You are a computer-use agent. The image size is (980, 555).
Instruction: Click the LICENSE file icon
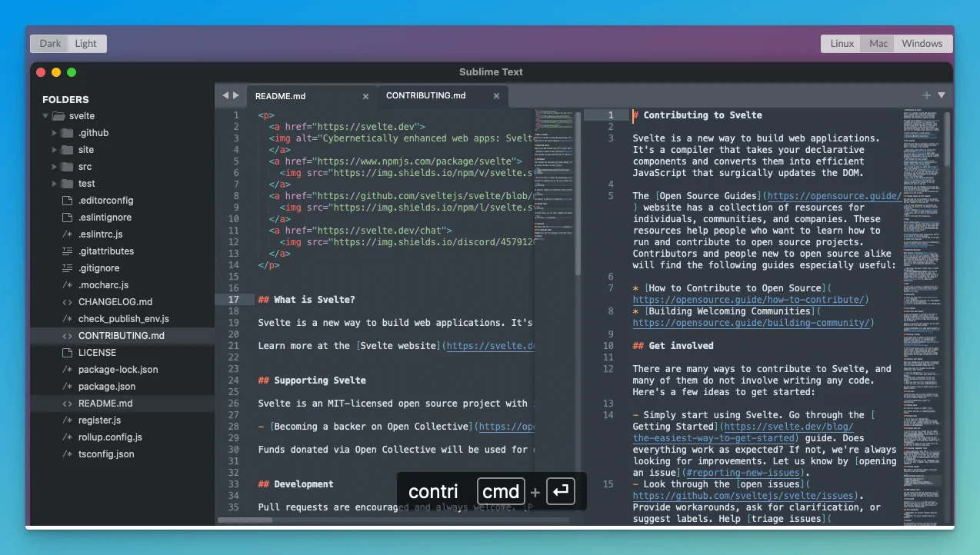click(x=67, y=353)
